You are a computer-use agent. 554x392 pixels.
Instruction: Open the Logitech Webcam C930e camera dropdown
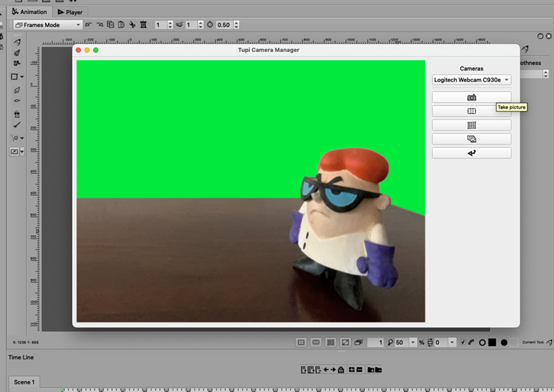pyautogui.click(x=472, y=80)
